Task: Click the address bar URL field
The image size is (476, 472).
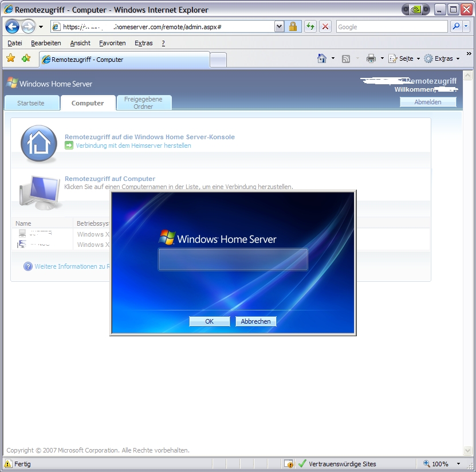Action: click(x=163, y=27)
